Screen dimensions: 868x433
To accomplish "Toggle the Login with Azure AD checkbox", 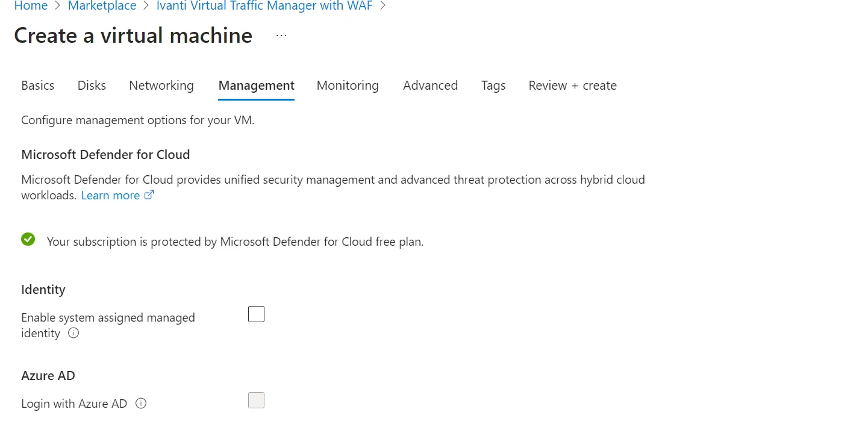I will pos(256,400).
